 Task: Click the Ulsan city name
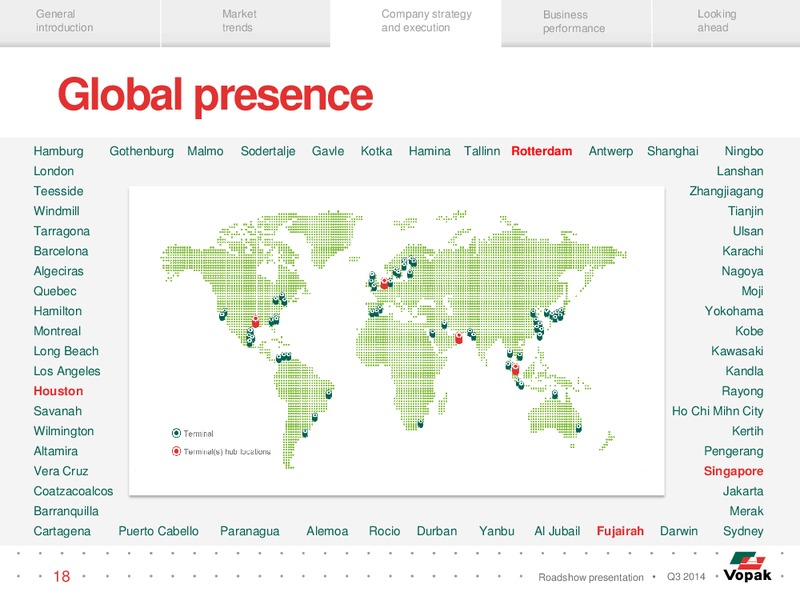[x=748, y=231]
